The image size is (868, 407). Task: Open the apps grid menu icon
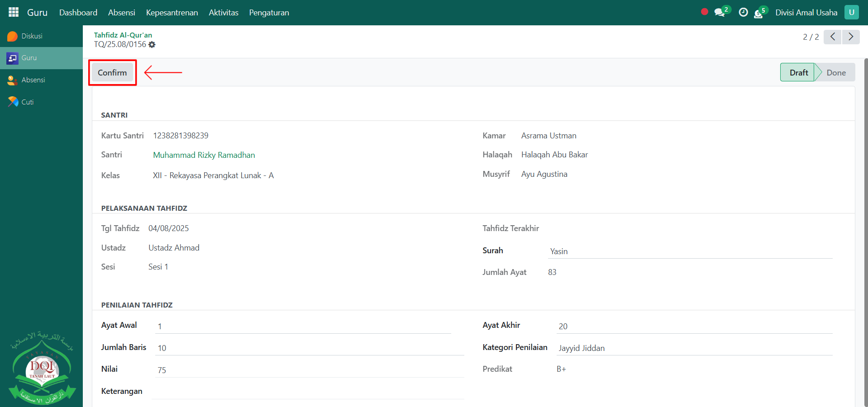[14, 12]
